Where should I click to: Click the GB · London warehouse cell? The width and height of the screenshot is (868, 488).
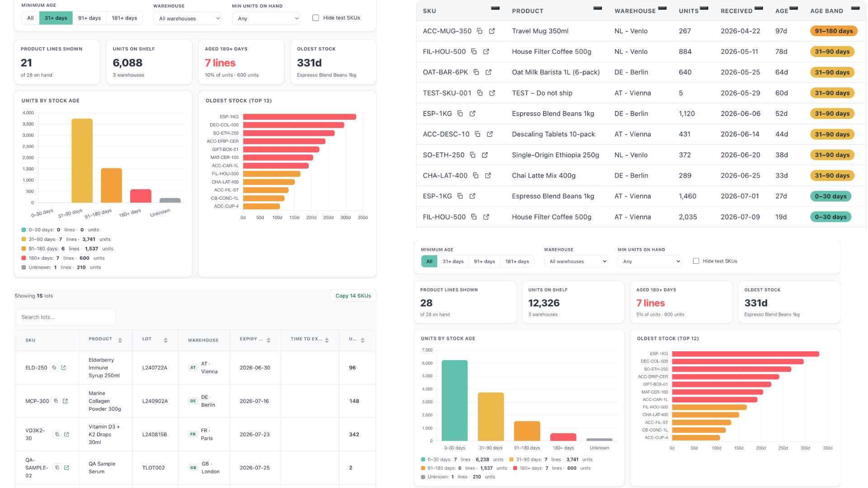coord(204,468)
